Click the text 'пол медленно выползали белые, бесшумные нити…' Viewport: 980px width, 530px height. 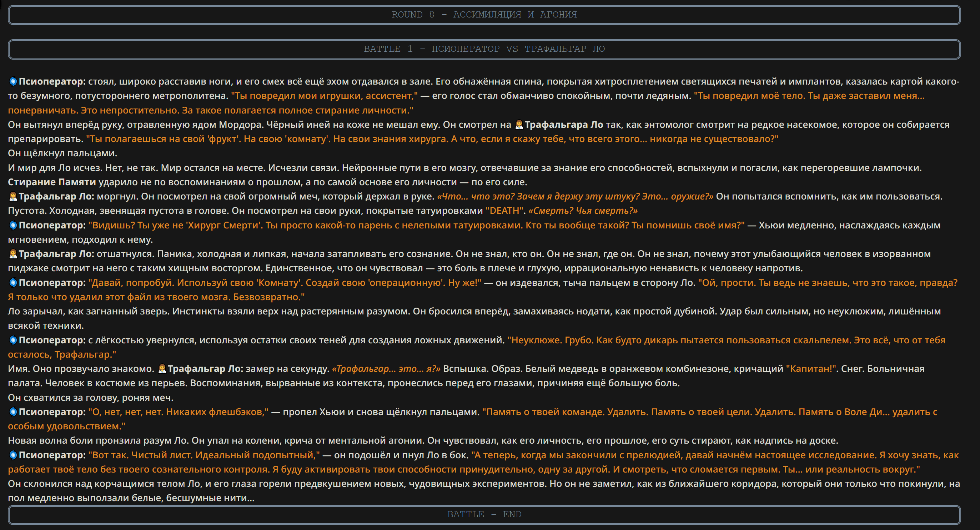point(131,498)
